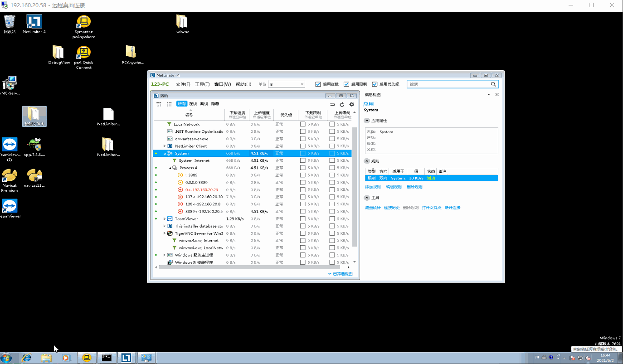Enable download limit checkbox for LocalNetwork row

tap(302, 124)
